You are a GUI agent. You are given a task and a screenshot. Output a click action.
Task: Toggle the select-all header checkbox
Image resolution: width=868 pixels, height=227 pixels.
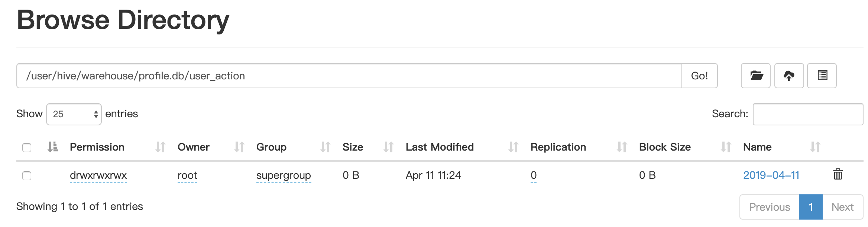[27, 148]
